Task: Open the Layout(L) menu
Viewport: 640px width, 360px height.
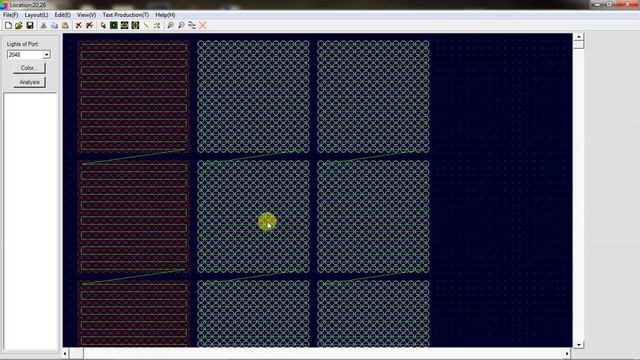Action: pyautogui.click(x=36, y=15)
